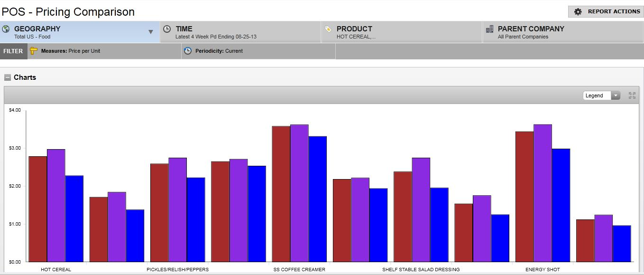
Task: Open the Product filter tab
Action: click(x=402, y=32)
